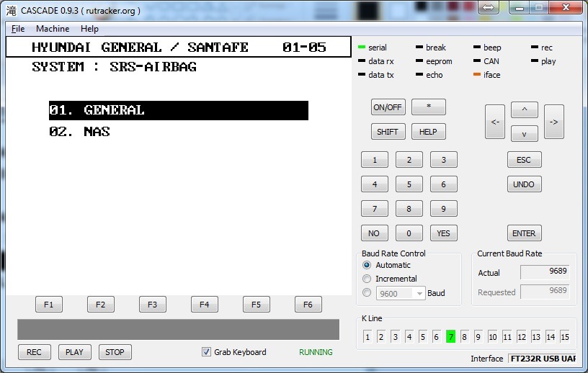This screenshot has height=373, width=588.
Task: Select the fixed Baud radio option
Action: [367, 293]
